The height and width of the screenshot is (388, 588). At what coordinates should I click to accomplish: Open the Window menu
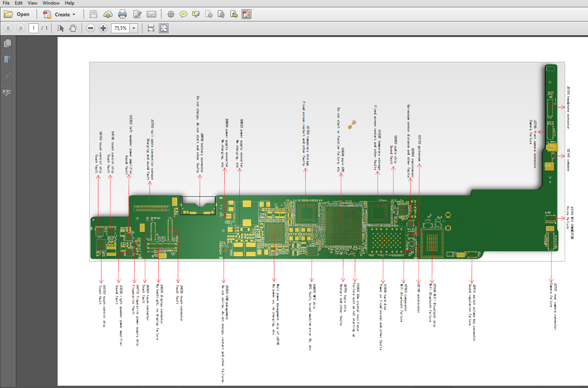[x=51, y=3]
